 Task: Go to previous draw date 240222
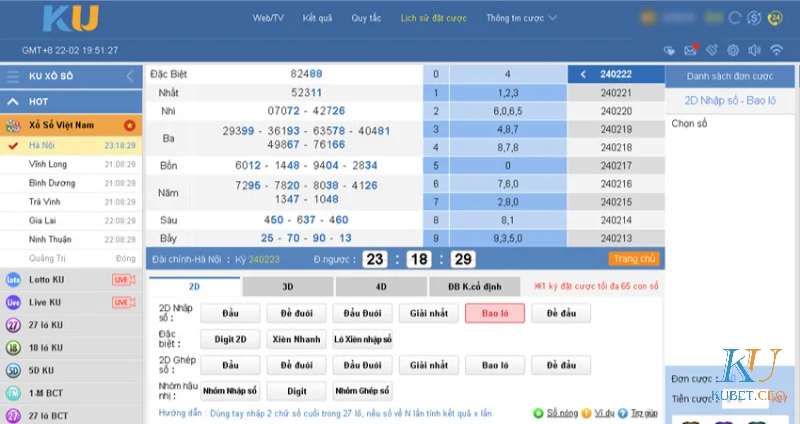(584, 75)
